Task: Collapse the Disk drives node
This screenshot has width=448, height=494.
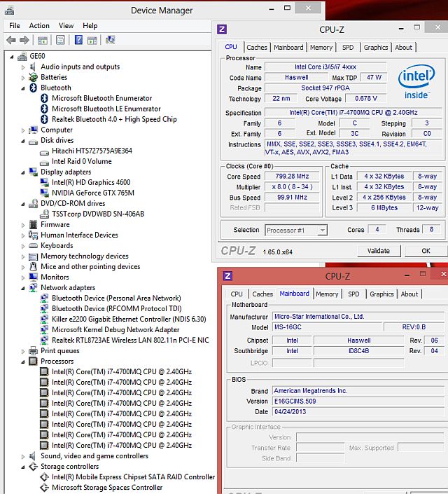Action: coord(23,141)
